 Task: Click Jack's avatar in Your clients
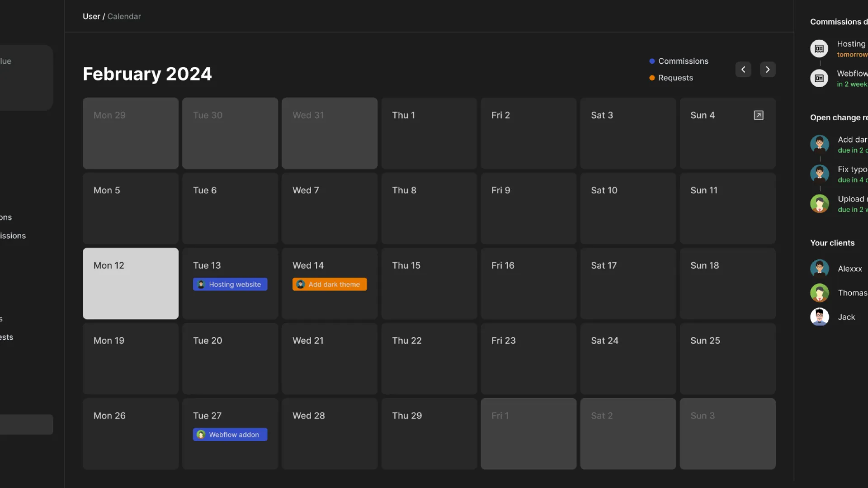coord(819,317)
